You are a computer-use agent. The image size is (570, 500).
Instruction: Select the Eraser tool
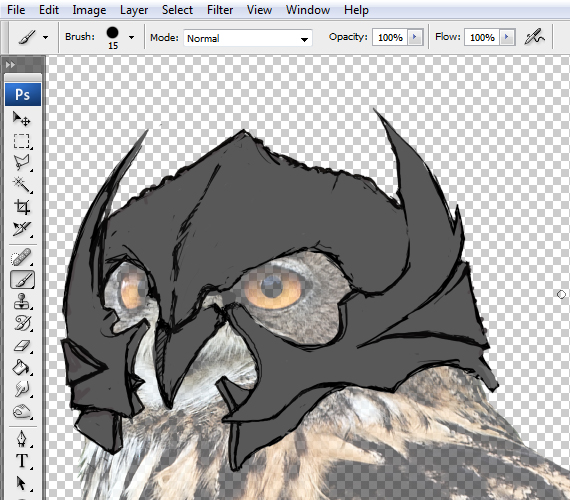(x=22, y=345)
